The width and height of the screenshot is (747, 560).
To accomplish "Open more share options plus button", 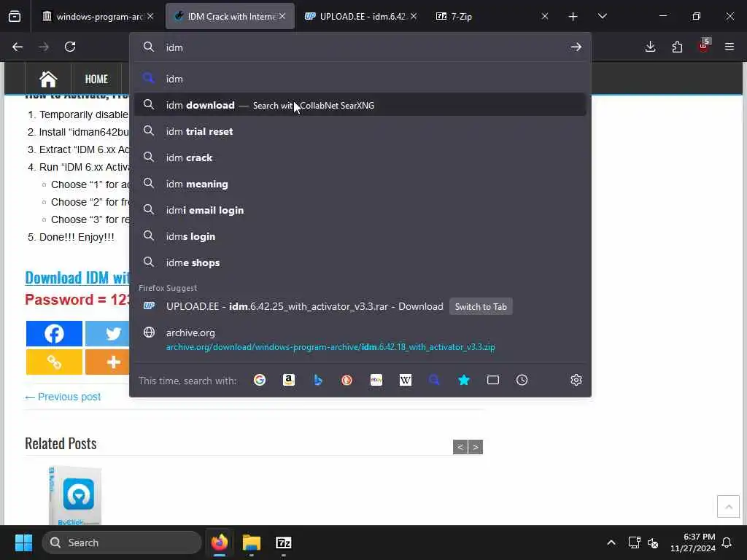I will coord(108,362).
